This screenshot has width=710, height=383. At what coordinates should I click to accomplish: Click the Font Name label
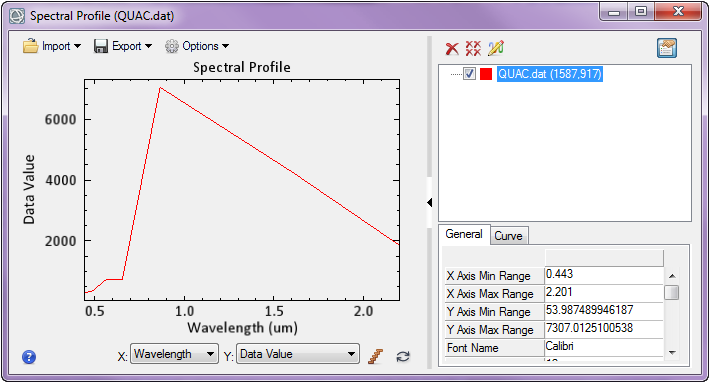click(x=472, y=348)
